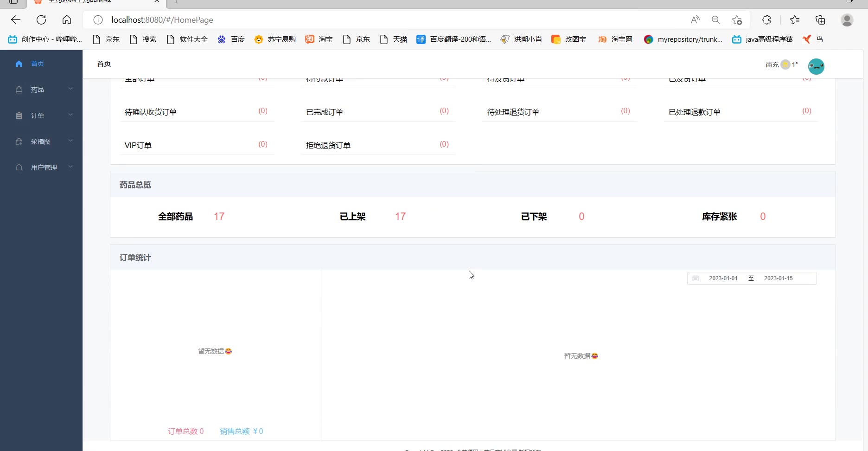The width and height of the screenshot is (868, 451).
Task: Click the browser back arrow
Action: point(16,19)
